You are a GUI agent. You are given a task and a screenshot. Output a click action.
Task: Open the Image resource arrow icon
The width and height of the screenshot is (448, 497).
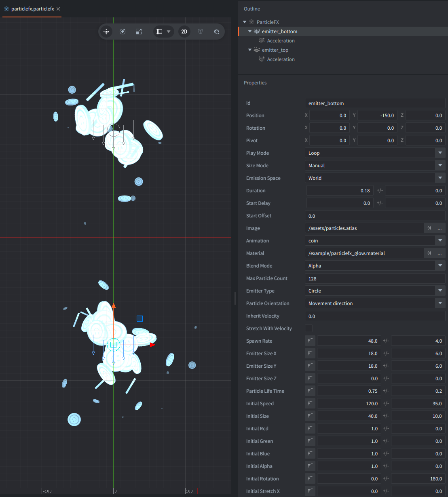pyautogui.click(x=429, y=228)
